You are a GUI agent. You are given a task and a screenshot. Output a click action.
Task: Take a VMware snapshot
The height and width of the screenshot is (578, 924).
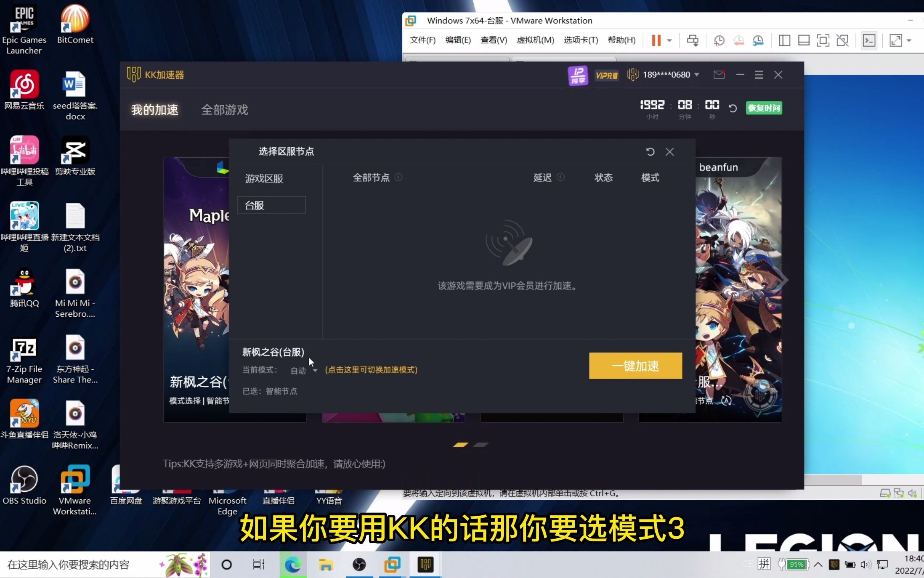point(719,40)
